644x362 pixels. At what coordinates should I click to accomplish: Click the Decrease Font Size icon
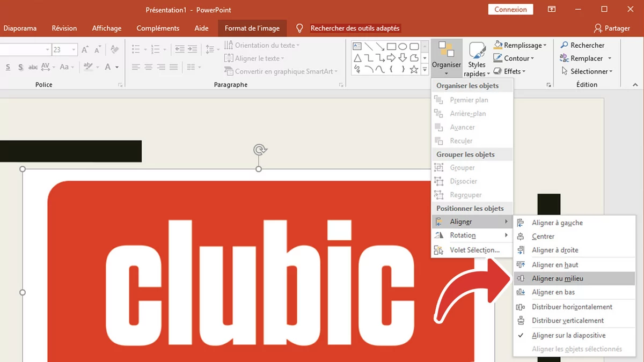coord(98,50)
